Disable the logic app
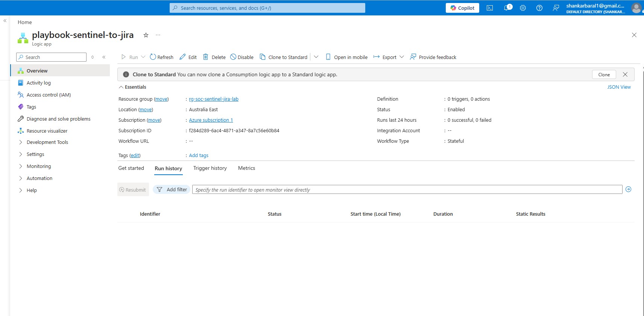Image resolution: width=644 pixels, height=316 pixels. click(242, 57)
